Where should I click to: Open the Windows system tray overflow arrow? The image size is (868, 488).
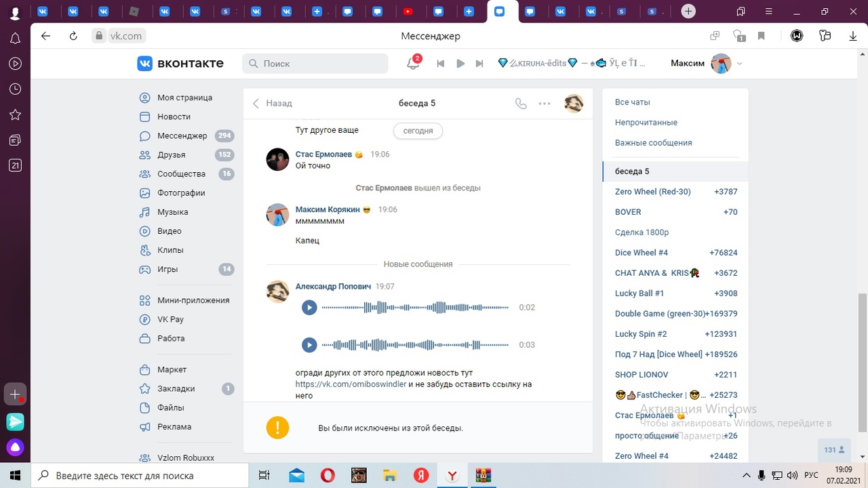747,475
